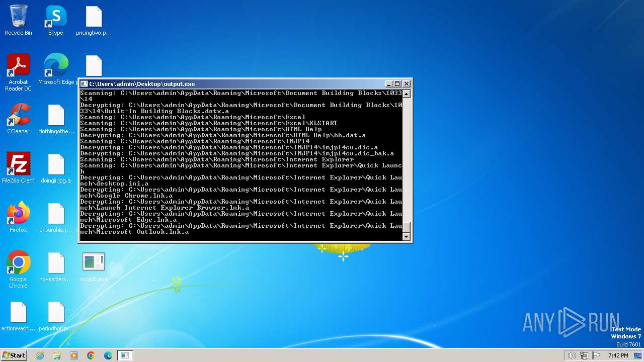Launch CCleaner from the desktop
644x362 pixels.
click(x=18, y=119)
